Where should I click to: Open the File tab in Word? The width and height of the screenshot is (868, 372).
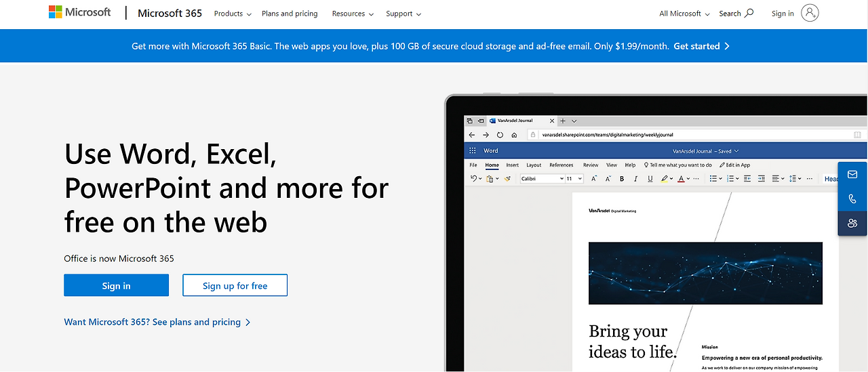(473, 165)
